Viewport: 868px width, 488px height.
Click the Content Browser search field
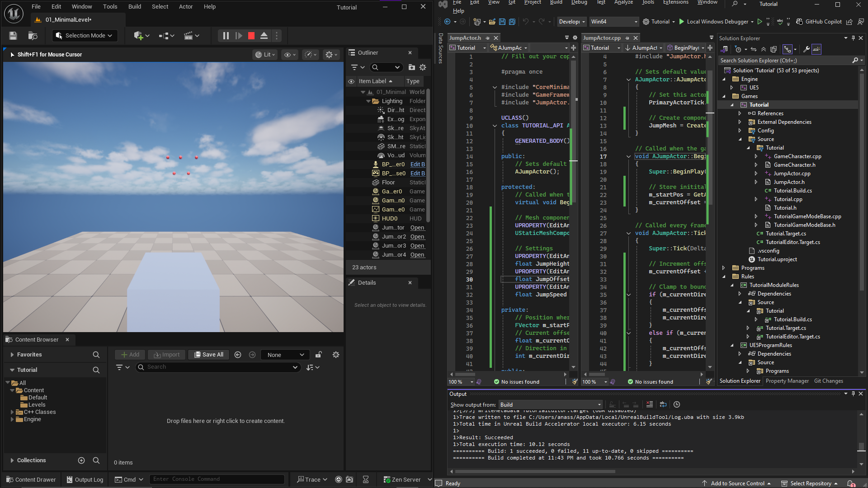217,367
